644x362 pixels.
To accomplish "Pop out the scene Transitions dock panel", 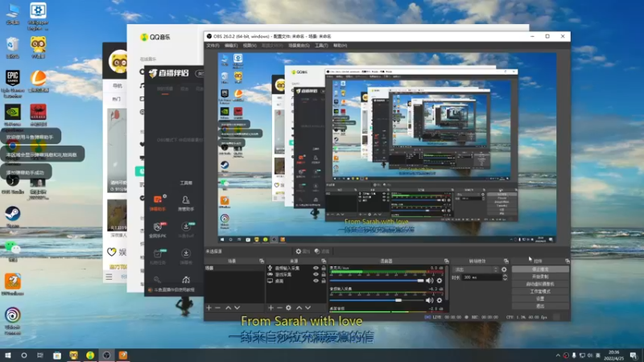I will [x=506, y=261].
